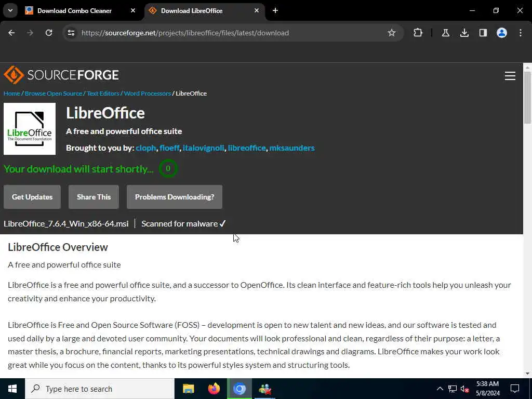The height and width of the screenshot is (399, 532).
Task: Click the taskbar search box
Action: [100, 389]
